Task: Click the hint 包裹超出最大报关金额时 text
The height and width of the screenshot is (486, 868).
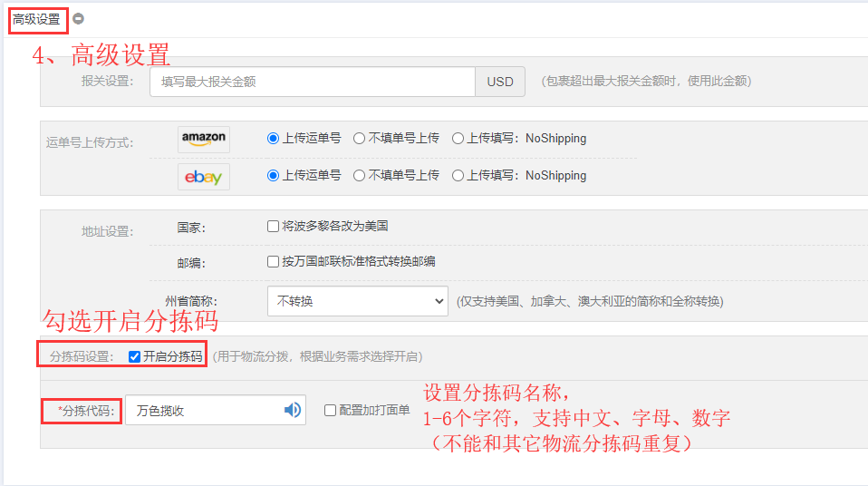Action: pos(645,82)
